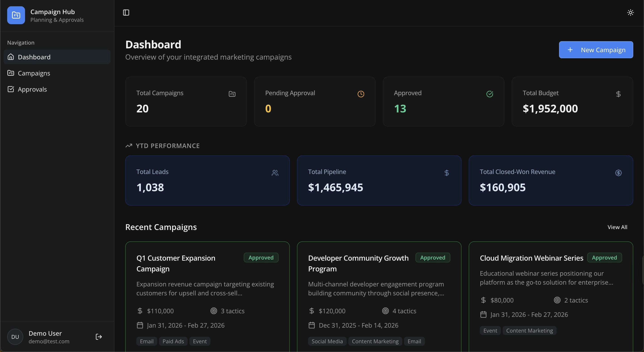Open the Approvals section in navigation
Image resolution: width=644 pixels, height=352 pixels.
coord(32,89)
